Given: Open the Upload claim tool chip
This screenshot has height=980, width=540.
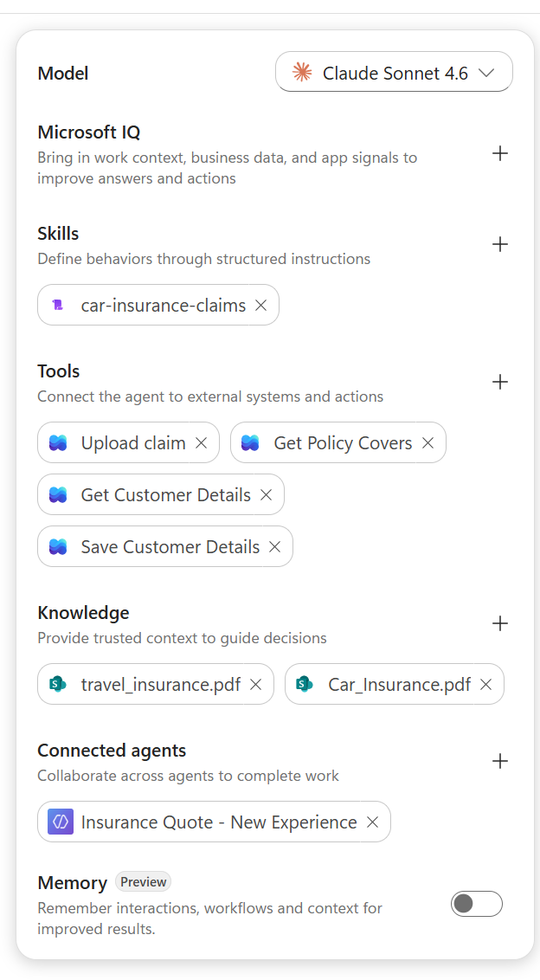Looking at the screenshot, I should click(128, 442).
